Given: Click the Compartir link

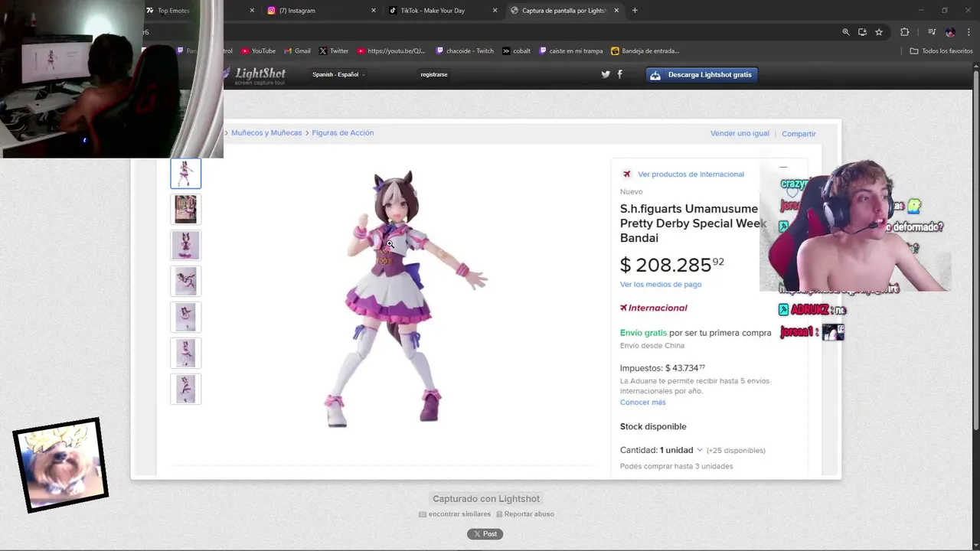Looking at the screenshot, I should 799,134.
